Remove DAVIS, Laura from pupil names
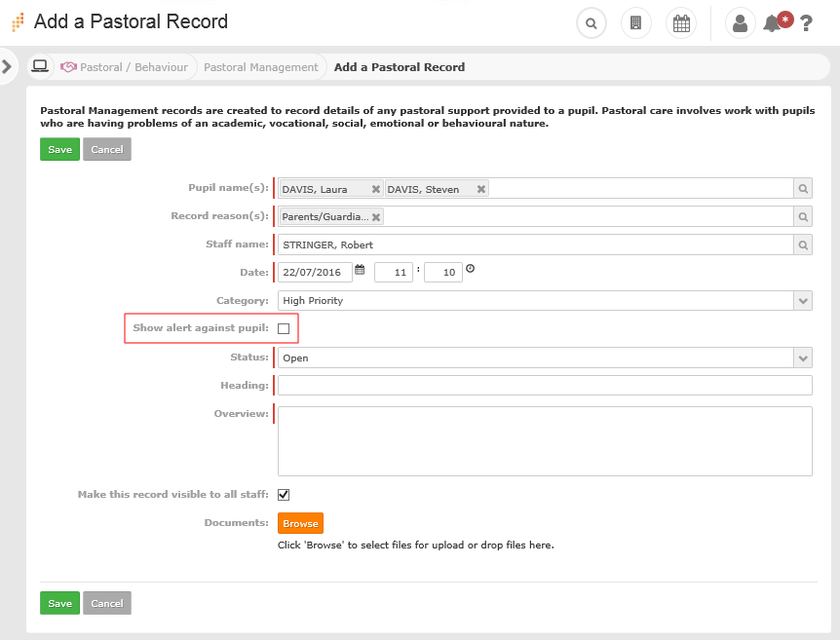This screenshot has height=640, width=840. pyautogui.click(x=376, y=189)
